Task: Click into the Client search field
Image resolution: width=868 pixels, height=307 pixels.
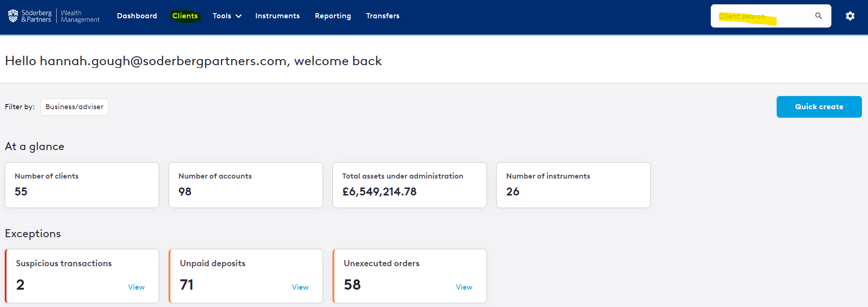Action: pyautogui.click(x=763, y=16)
